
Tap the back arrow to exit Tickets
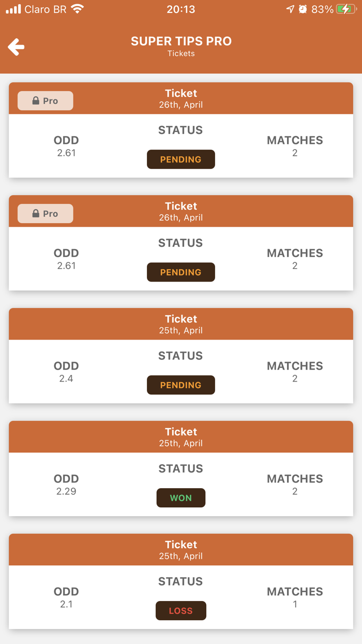point(16,46)
